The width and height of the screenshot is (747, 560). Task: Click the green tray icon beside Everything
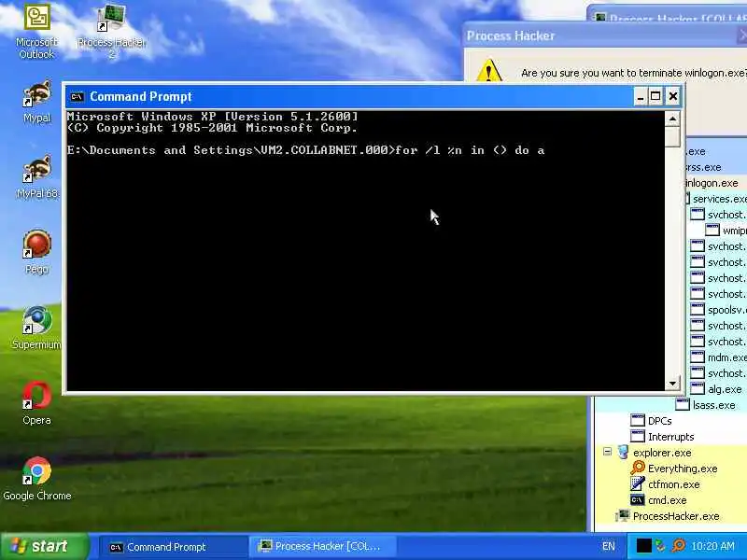(x=660, y=546)
